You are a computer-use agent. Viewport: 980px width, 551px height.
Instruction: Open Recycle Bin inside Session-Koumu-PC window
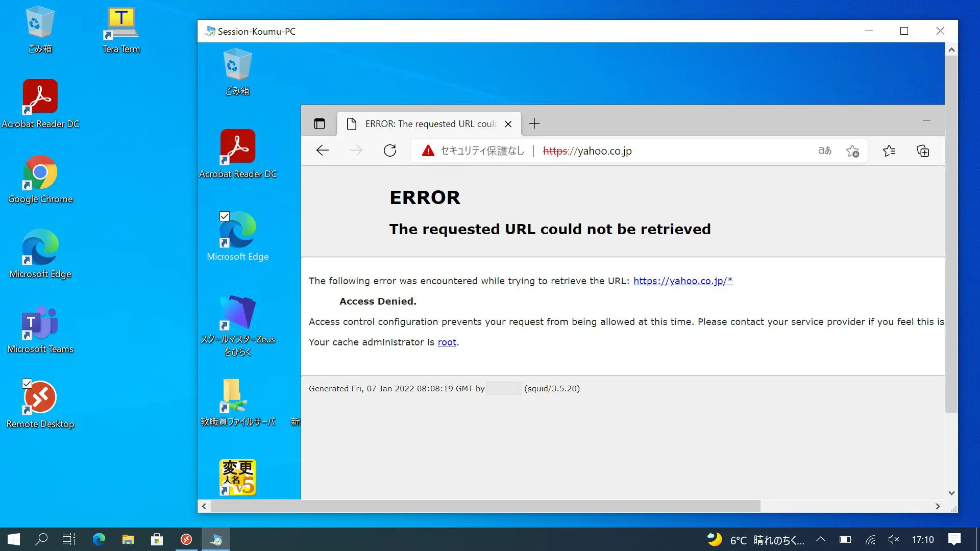[237, 71]
